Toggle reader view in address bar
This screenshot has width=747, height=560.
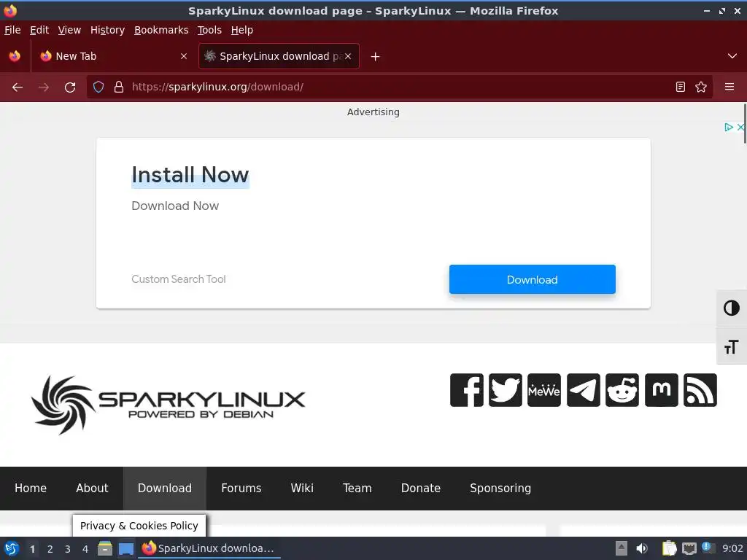click(681, 87)
